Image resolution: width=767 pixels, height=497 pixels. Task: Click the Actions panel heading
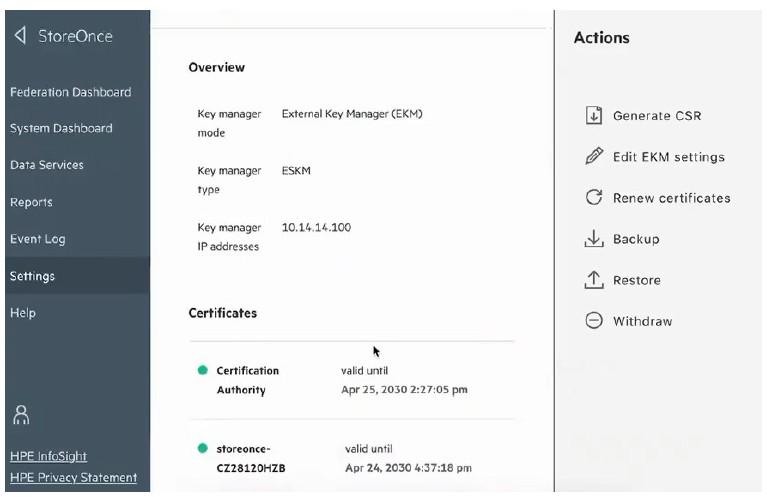[602, 38]
